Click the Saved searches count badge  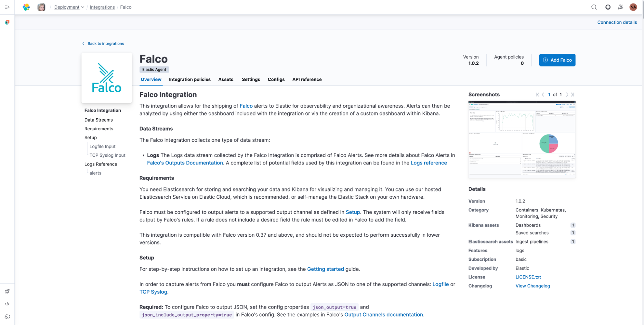(573, 233)
